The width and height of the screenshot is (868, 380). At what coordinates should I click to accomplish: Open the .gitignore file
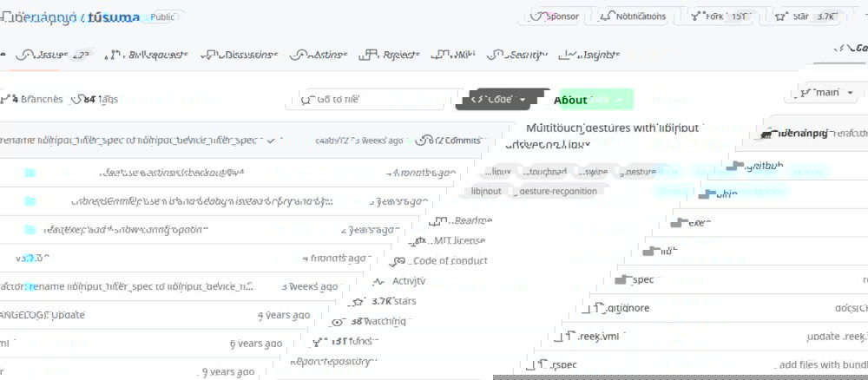[628, 308]
